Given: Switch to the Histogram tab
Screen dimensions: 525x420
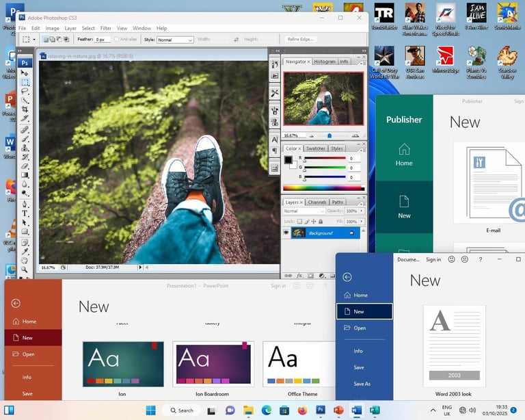Looking at the screenshot, I should click(x=325, y=62).
